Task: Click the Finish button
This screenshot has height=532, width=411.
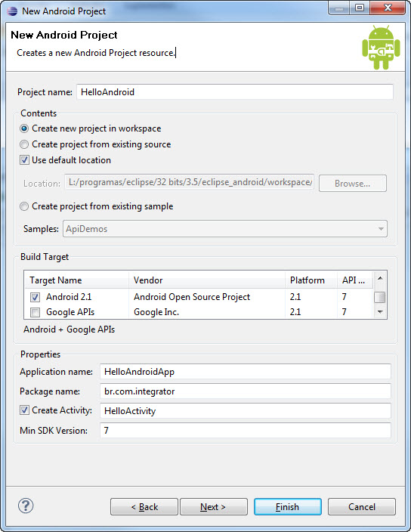Action: 288,507
